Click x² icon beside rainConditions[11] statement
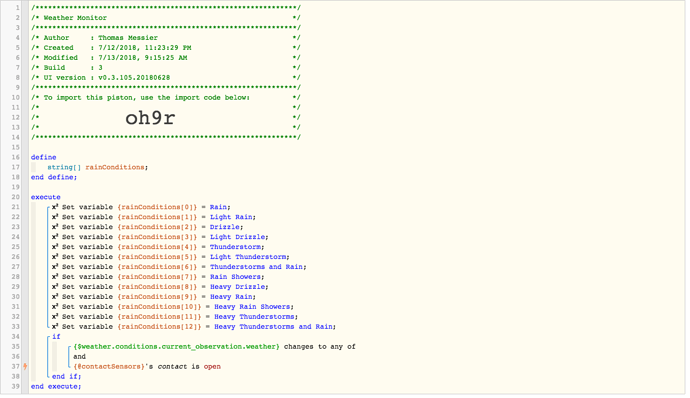690x398 pixels. pos(55,317)
